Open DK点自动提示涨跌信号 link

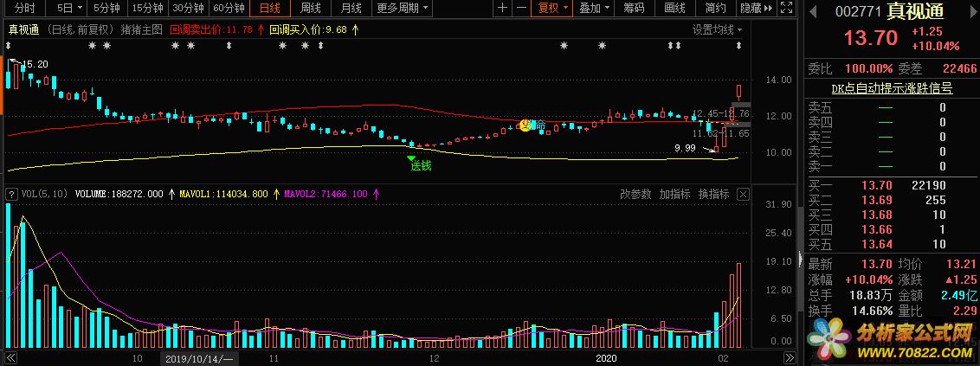coord(892,88)
